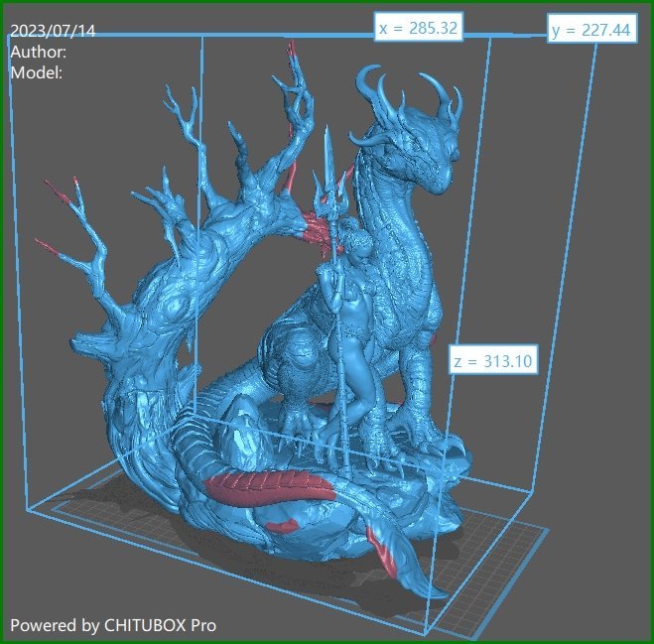654x644 pixels.
Task: Select the Author: field text
Action: tap(38, 52)
